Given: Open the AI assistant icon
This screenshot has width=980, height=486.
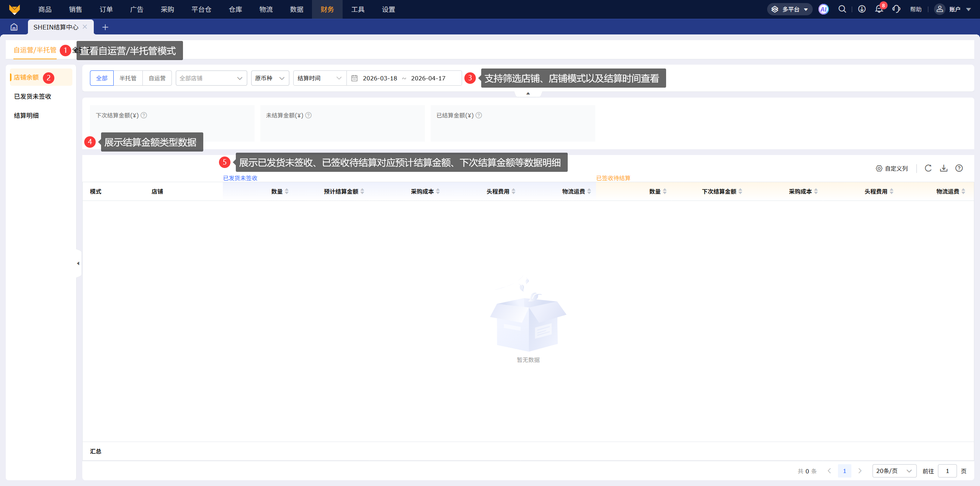Looking at the screenshot, I should [823, 9].
